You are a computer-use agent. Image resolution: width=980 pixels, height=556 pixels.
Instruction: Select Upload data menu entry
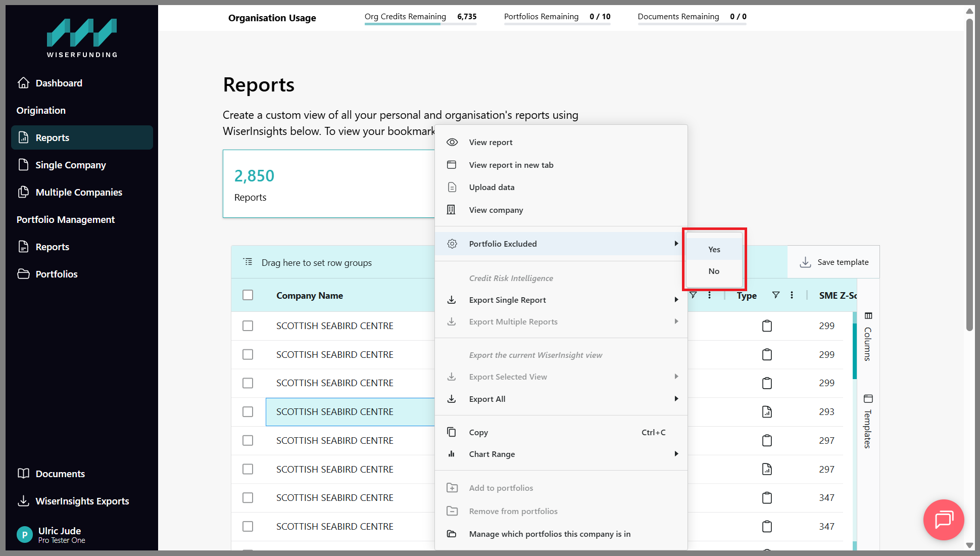click(561, 187)
